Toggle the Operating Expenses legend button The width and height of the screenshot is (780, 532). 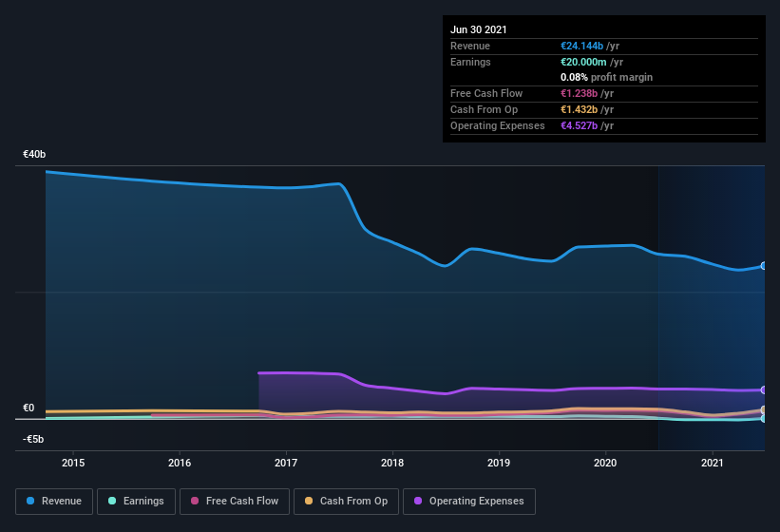(469, 502)
